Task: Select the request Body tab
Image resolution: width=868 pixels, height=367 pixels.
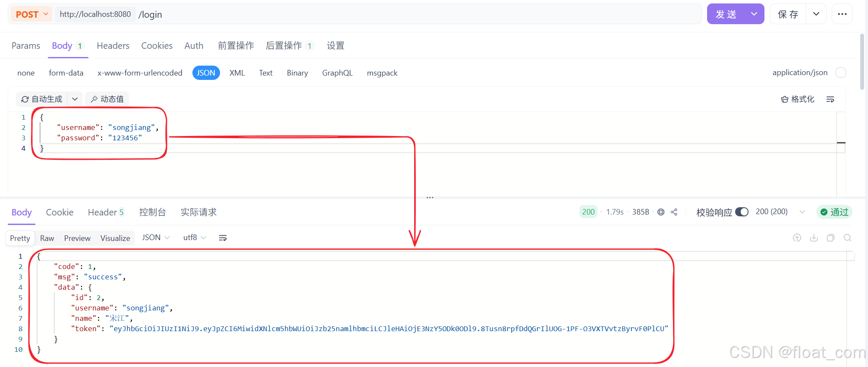Action: click(x=67, y=46)
